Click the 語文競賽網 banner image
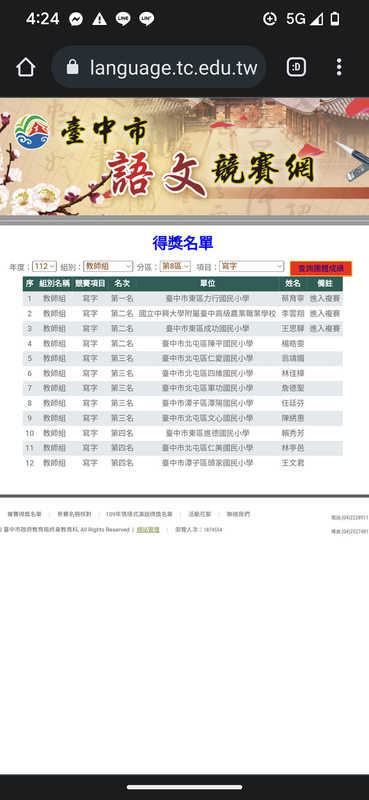369x800 pixels. point(184,157)
